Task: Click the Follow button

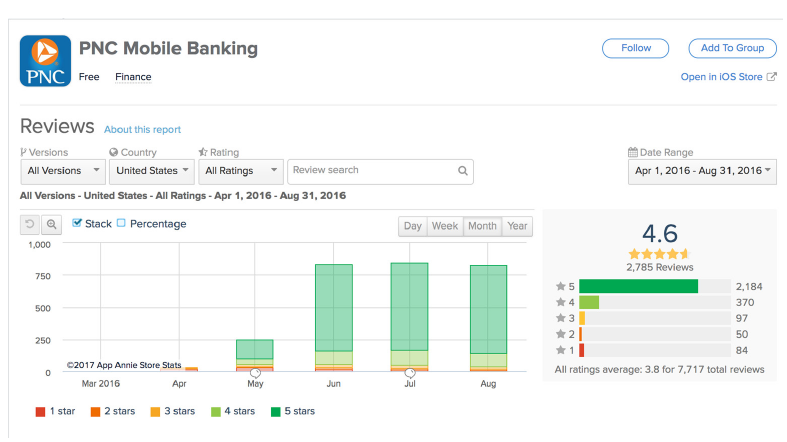Action: click(635, 48)
